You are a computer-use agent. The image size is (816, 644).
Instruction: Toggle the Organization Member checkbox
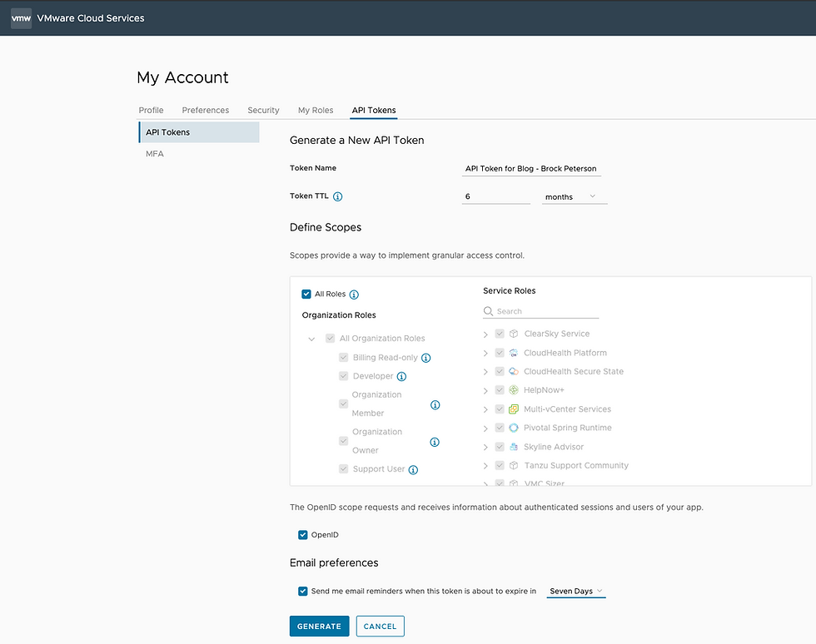[343, 404]
